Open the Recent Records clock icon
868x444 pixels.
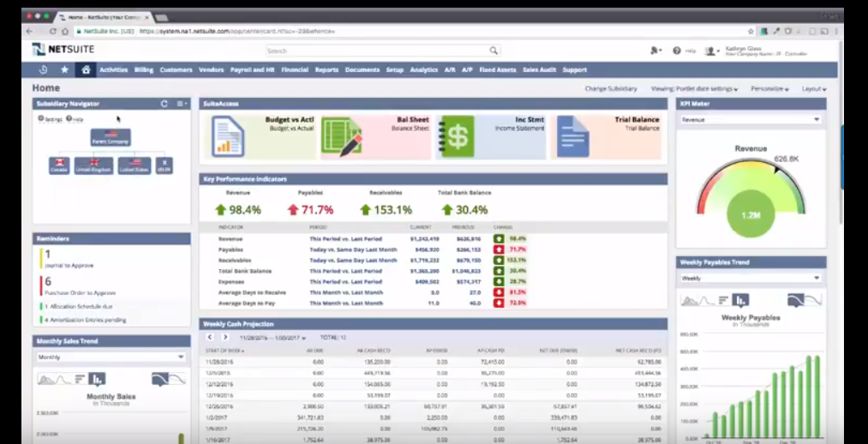tap(44, 69)
